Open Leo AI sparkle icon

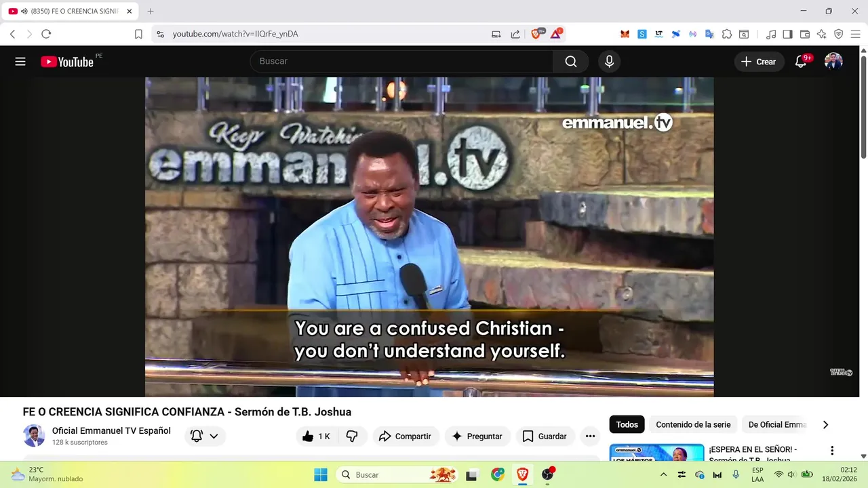822,34
